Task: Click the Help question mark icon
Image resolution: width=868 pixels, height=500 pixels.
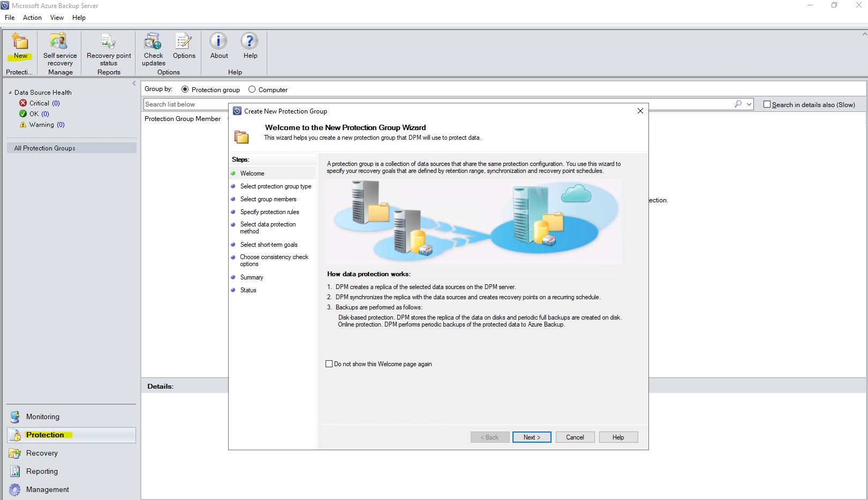Action: point(250,41)
